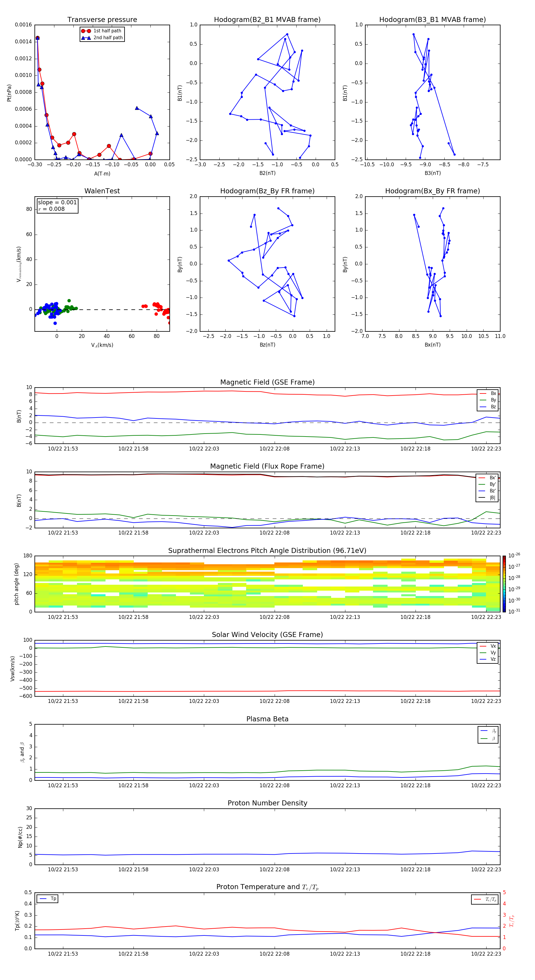Viewport: 535px width, 980px height.
Task: Click the Bz legend entry in GSE magnetic field
Action: pyautogui.click(x=488, y=407)
